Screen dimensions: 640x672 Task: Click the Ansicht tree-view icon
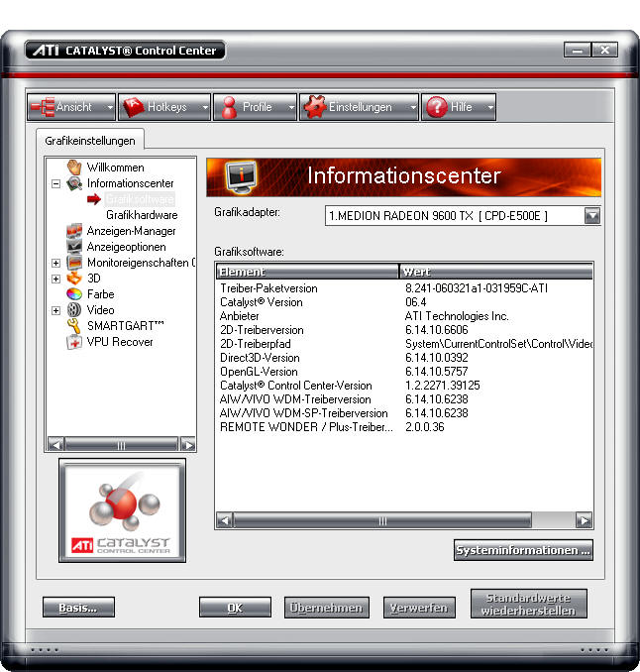point(43,107)
